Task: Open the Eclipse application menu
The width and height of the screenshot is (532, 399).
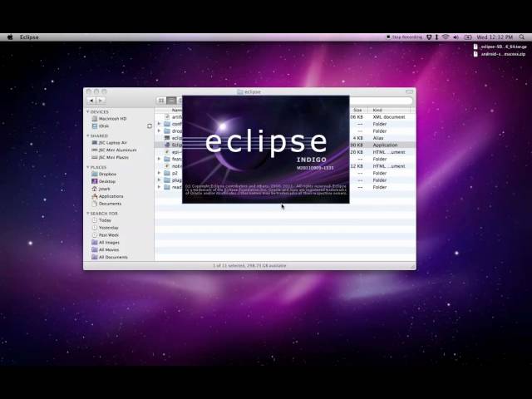Action: (29, 37)
